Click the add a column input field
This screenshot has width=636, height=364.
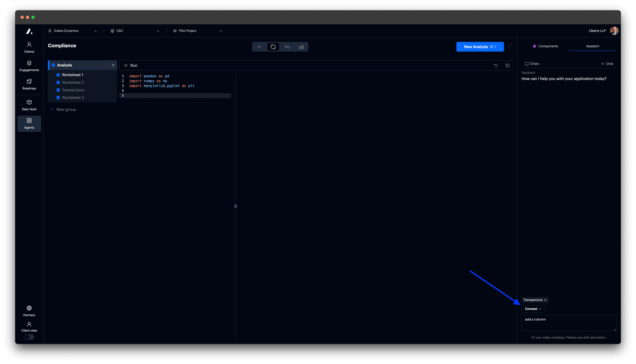click(x=568, y=323)
